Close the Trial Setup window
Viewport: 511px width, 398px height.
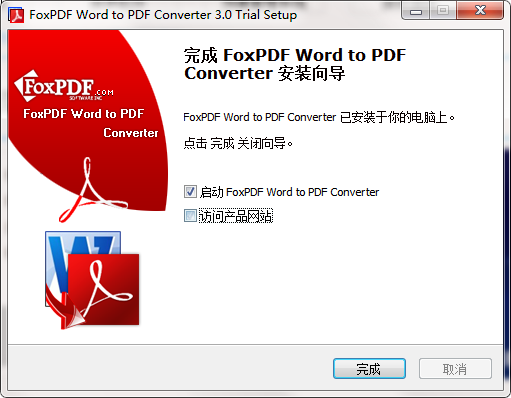480,11
